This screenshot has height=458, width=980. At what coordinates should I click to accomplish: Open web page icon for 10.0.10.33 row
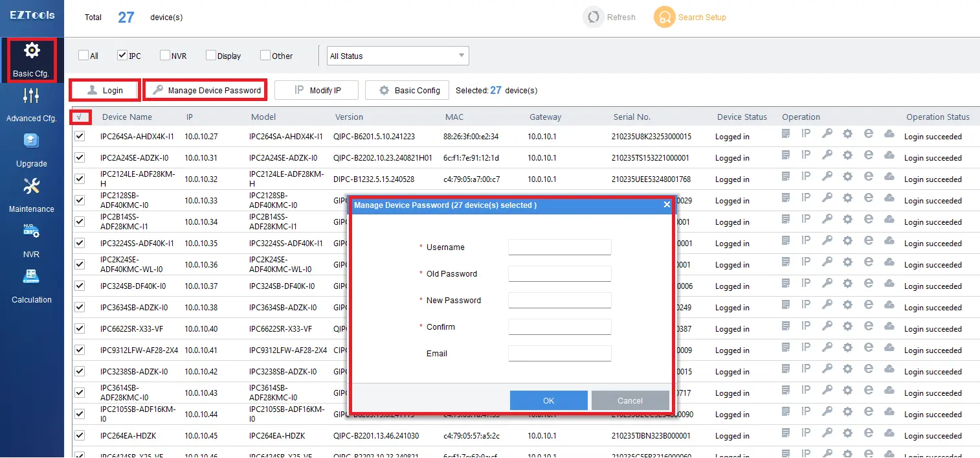click(x=869, y=198)
